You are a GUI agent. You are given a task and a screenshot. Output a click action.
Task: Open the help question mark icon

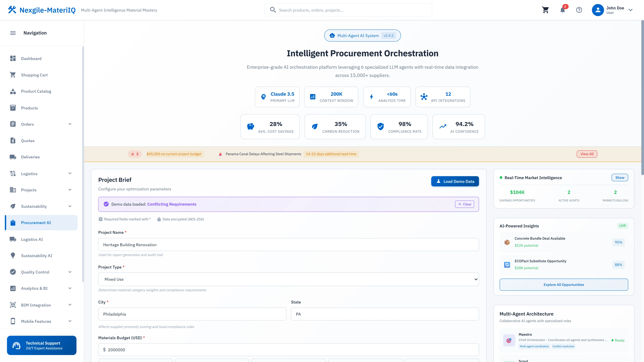click(x=579, y=10)
